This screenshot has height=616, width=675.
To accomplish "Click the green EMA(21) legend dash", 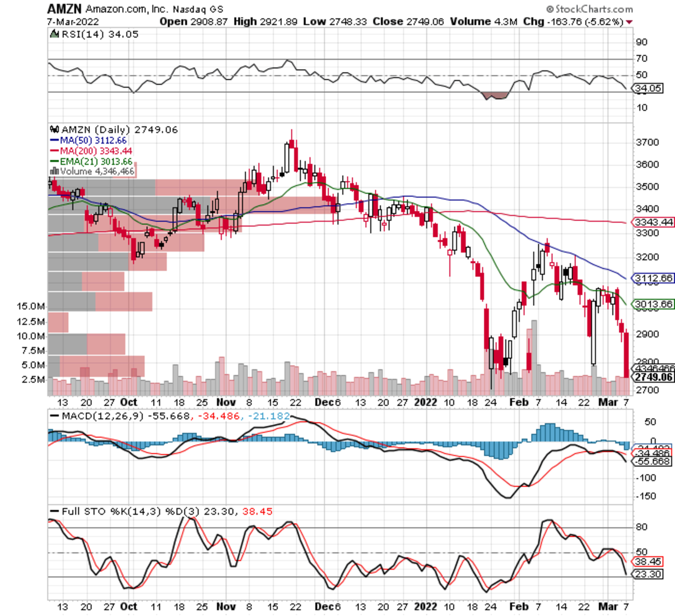I will point(55,161).
